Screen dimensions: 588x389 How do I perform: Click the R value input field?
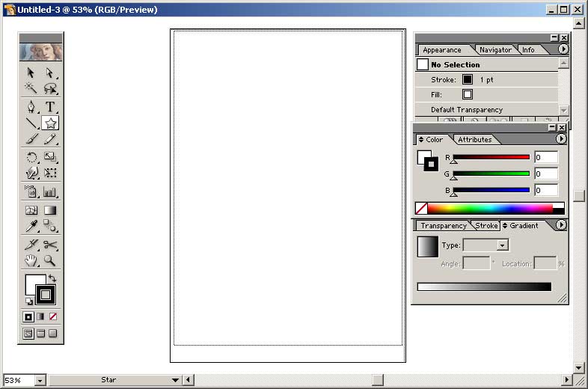[x=546, y=157]
